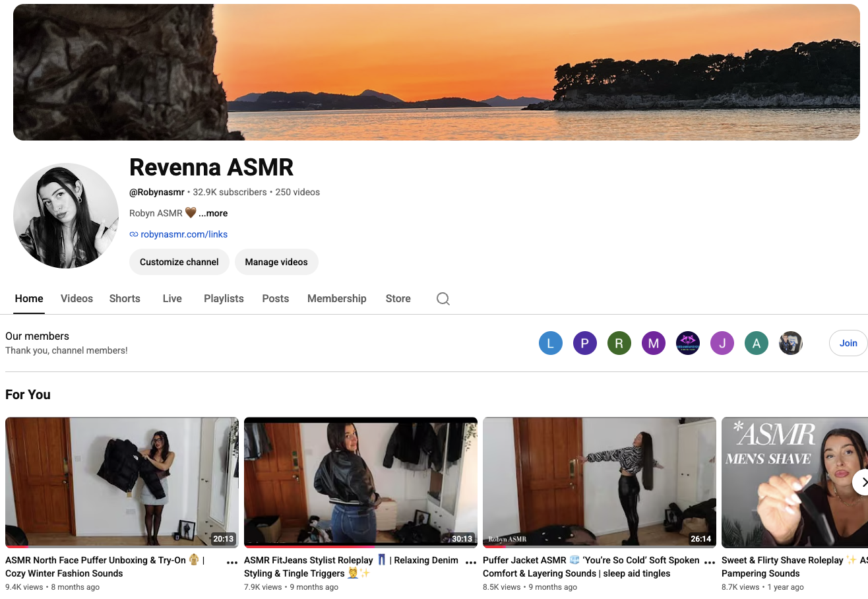Open the FitJeans Stylist Roleplay video title

(351, 567)
